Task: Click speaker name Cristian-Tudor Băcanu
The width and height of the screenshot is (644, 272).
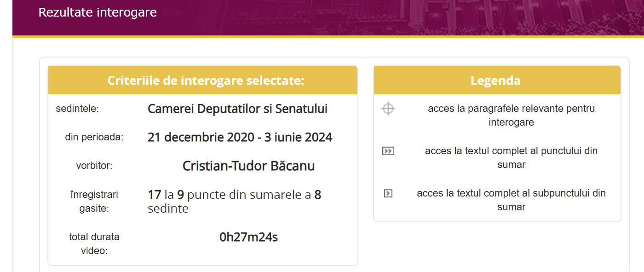Action: 249,166
